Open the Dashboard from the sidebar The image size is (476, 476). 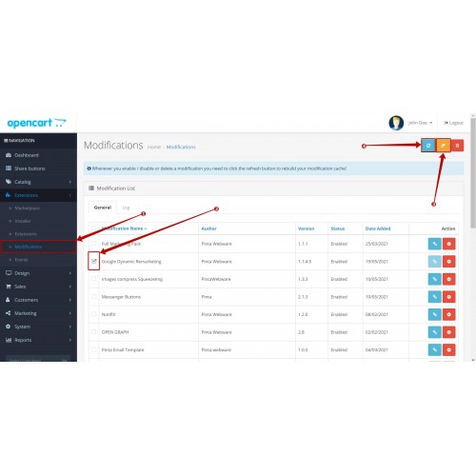38,155
